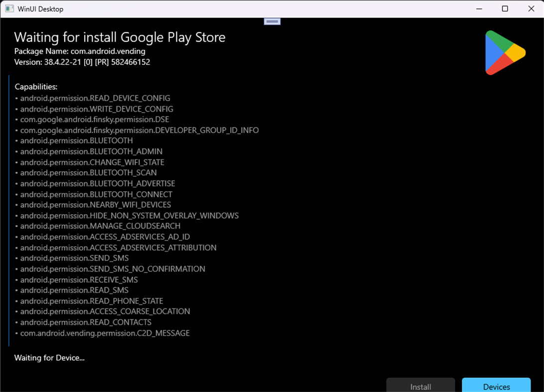This screenshot has height=392, width=544.
Task: Click the Waiting for install title
Action: [x=120, y=37]
